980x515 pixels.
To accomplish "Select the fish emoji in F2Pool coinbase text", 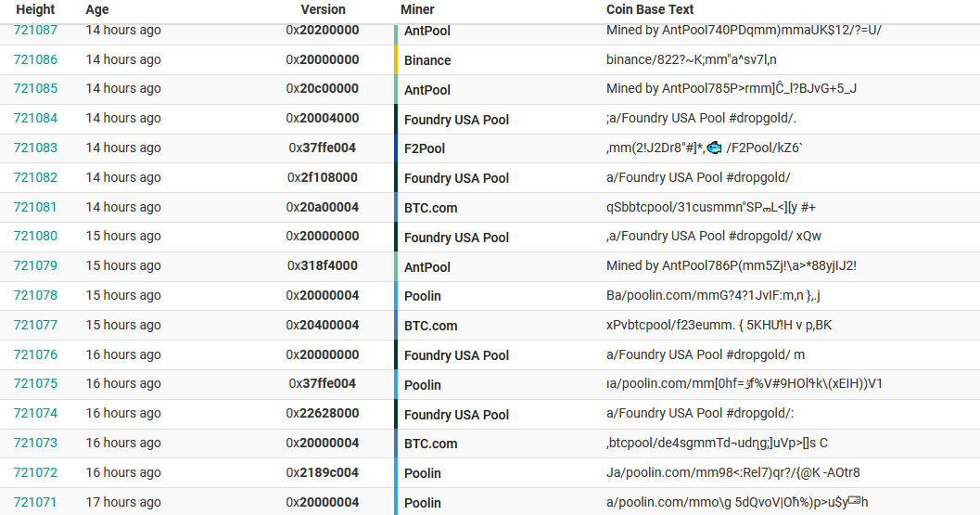I will [x=715, y=148].
